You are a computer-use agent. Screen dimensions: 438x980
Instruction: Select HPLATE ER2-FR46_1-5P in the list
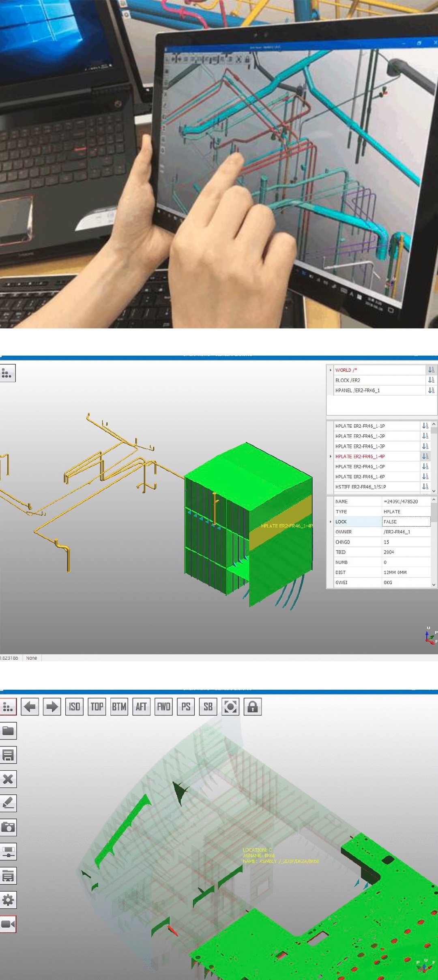360,467
